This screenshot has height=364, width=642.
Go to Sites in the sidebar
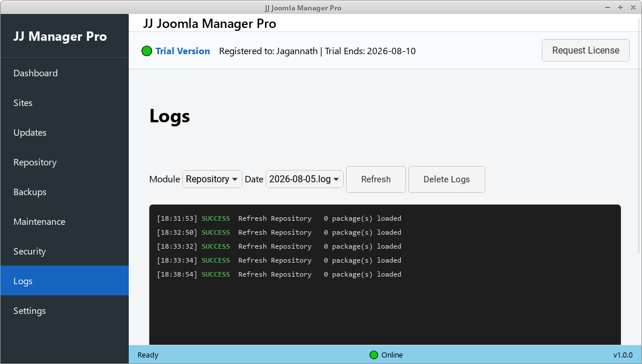(64, 103)
